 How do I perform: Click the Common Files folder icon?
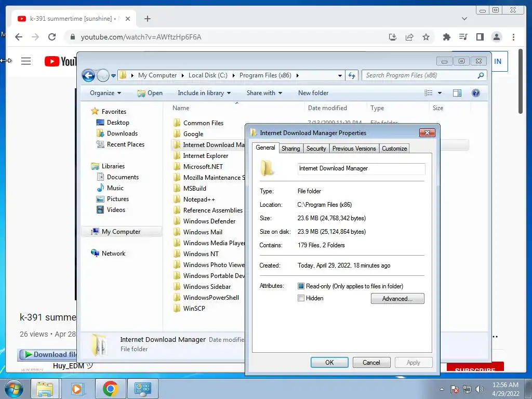click(177, 123)
